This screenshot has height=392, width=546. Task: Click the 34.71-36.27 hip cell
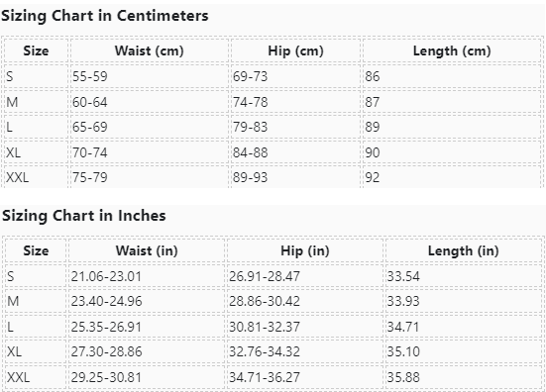pos(305,377)
